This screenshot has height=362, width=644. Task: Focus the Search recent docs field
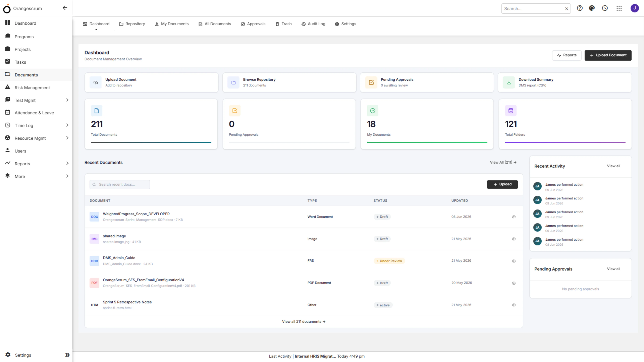tap(120, 185)
